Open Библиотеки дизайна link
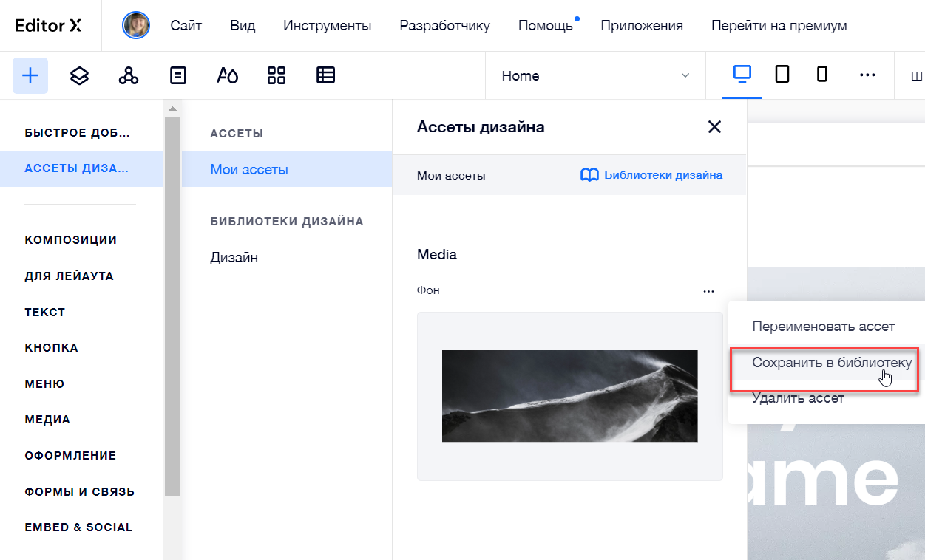The height and width of the screenshot is (560, 925). (x=663, y=175)
